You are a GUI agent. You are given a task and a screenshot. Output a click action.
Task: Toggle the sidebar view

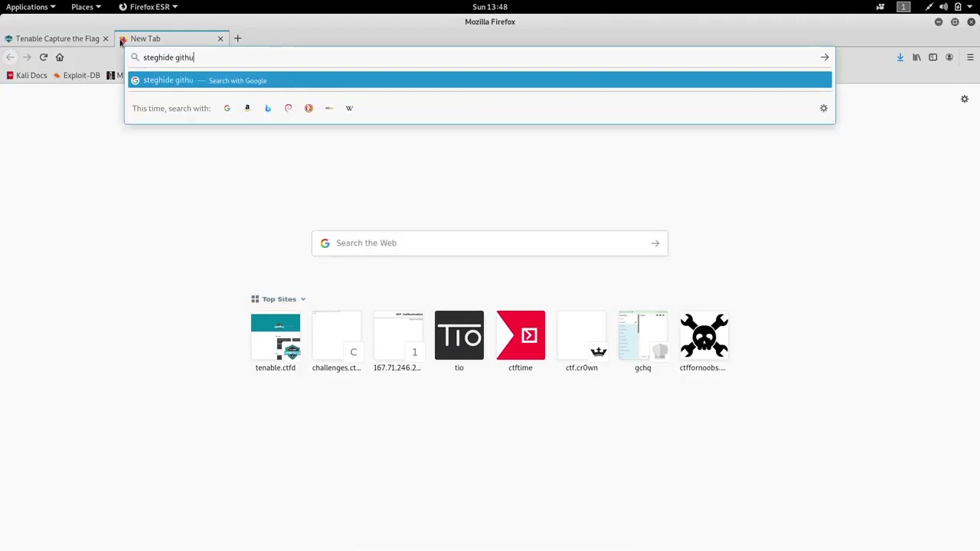click(933, 57)
